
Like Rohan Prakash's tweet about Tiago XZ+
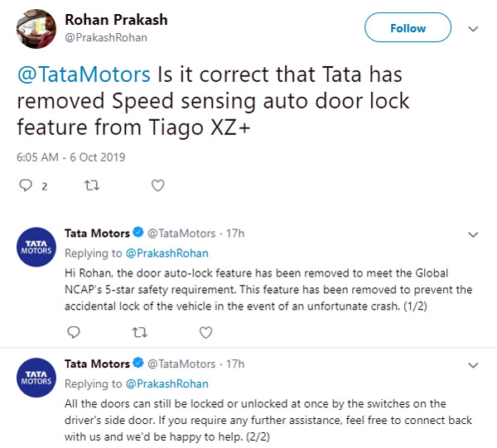[x=157, y=185]
